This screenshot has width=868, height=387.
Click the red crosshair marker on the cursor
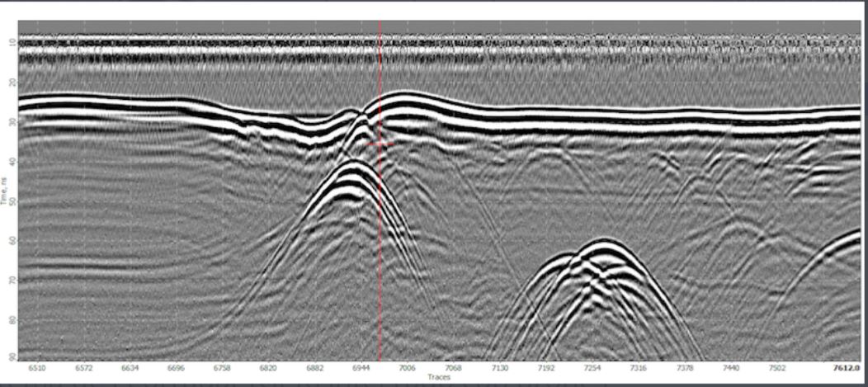pyautogui.click(x=380, y=144)
